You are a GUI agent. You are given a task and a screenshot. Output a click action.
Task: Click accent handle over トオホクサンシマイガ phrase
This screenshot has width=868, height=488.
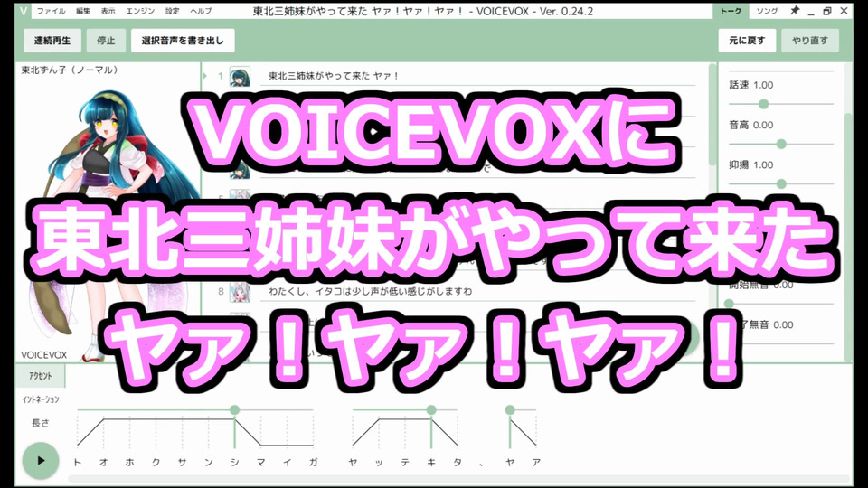(235, 410)
